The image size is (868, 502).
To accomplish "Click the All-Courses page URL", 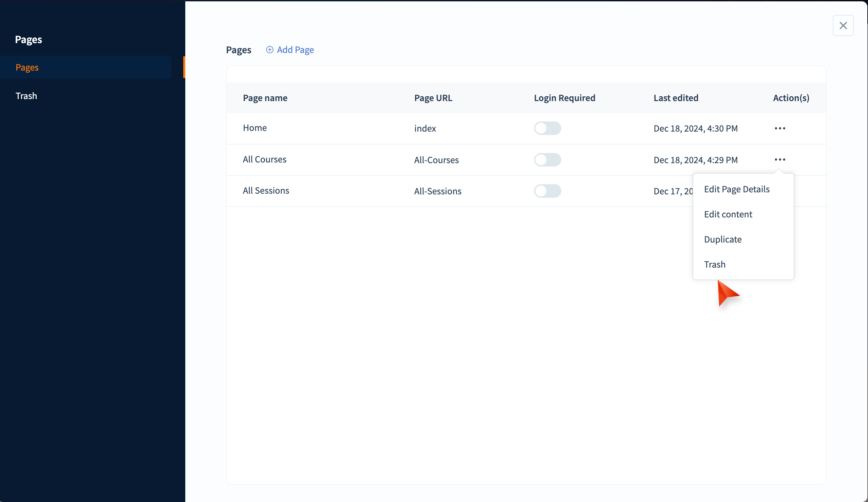I will (436, 160).
